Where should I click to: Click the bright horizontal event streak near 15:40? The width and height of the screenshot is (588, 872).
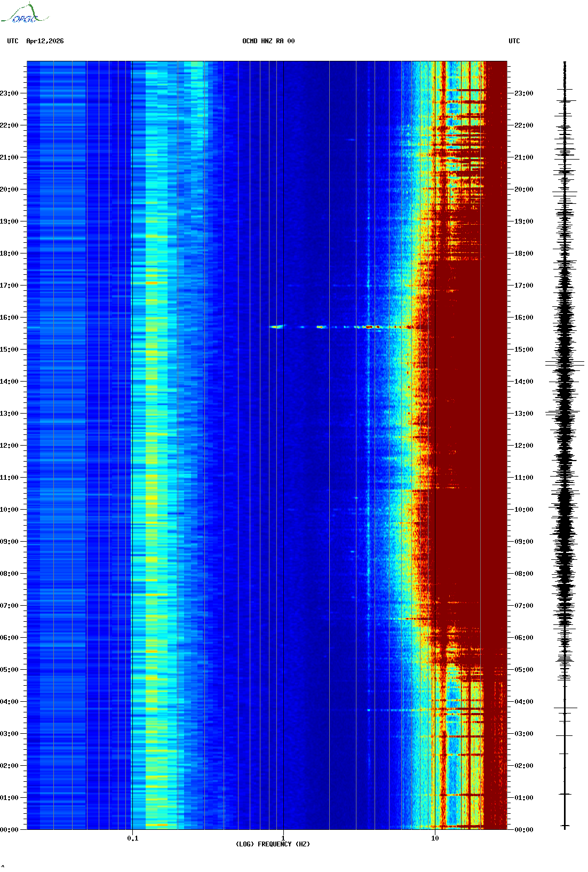pyautogui.click(x=368, y=327)
